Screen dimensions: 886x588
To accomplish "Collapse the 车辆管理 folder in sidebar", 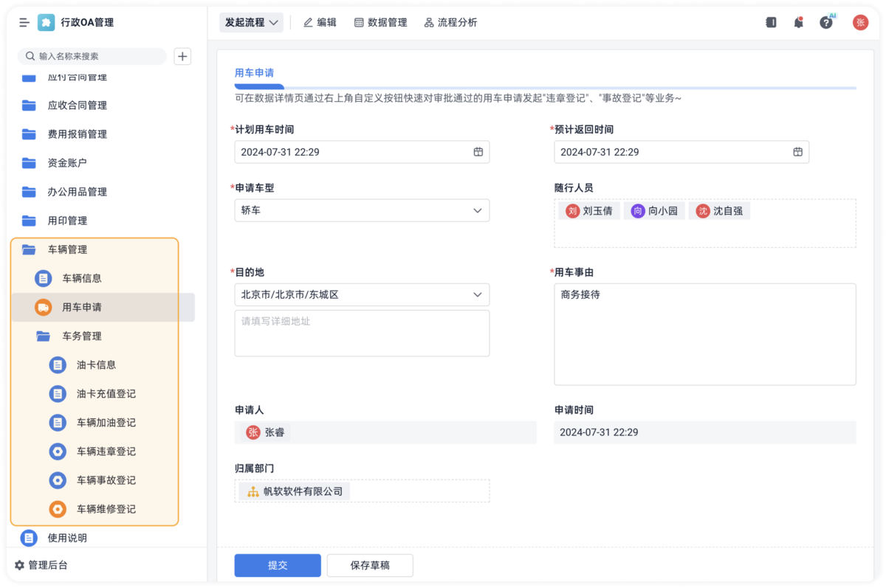I will (66, 249).
